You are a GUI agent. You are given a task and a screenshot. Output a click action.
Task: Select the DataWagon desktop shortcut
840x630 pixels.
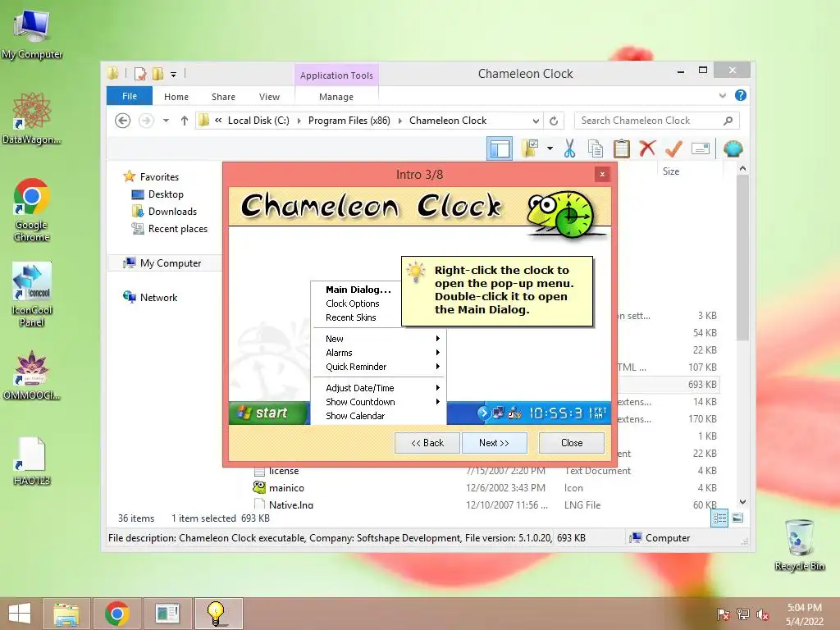tap(32, 119)
